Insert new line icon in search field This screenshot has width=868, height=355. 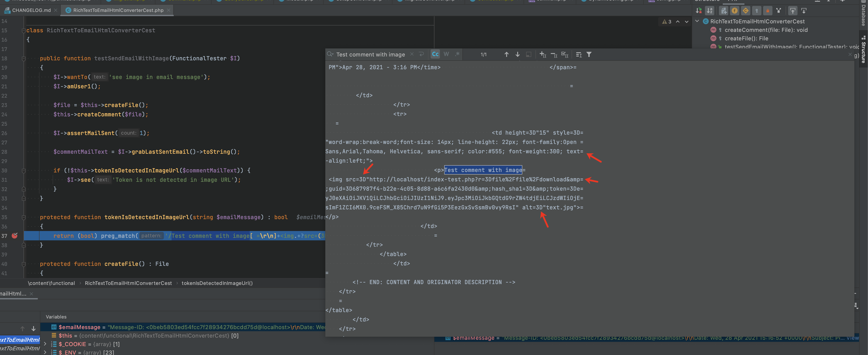421,54
